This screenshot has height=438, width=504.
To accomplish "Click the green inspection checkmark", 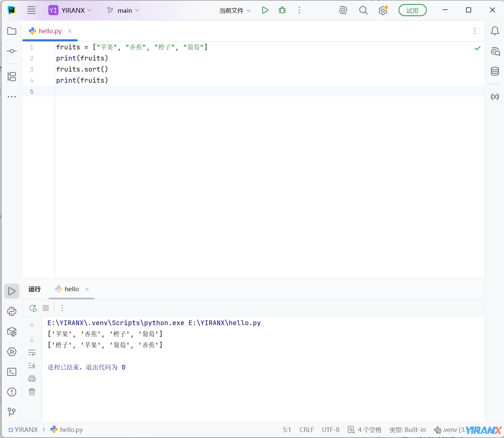I will 477,48.
